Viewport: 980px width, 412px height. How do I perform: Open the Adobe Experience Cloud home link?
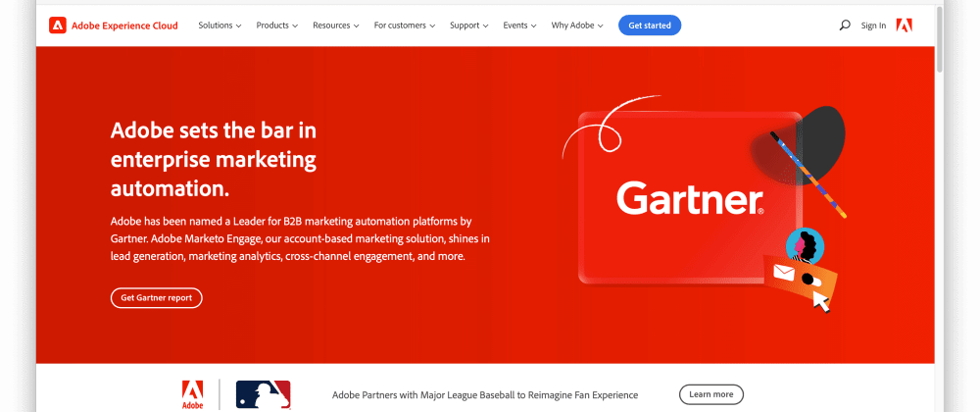(x=114, y=26)
